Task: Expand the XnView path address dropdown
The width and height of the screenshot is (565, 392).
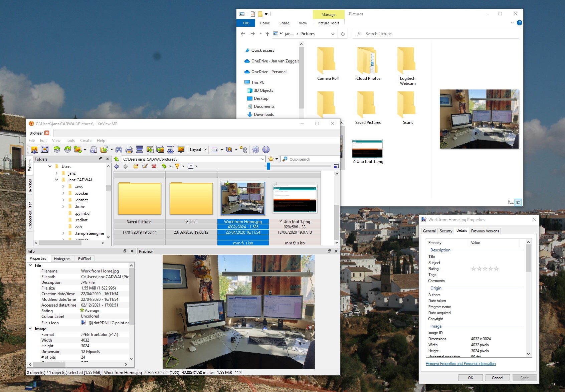Action: 263,159
